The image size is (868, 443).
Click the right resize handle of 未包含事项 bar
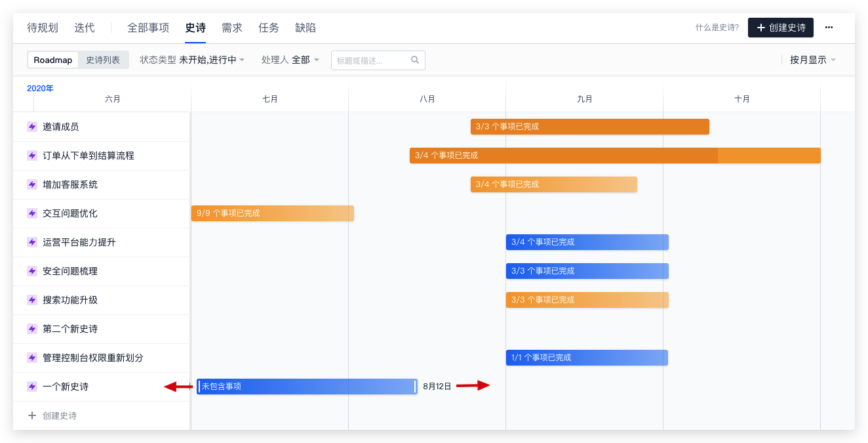tap(415, 387)
